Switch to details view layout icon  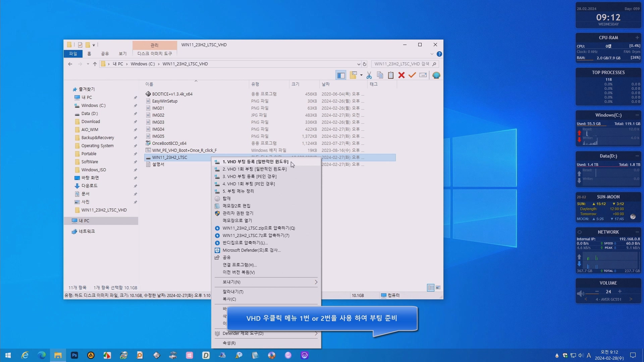tap(431, 288)
